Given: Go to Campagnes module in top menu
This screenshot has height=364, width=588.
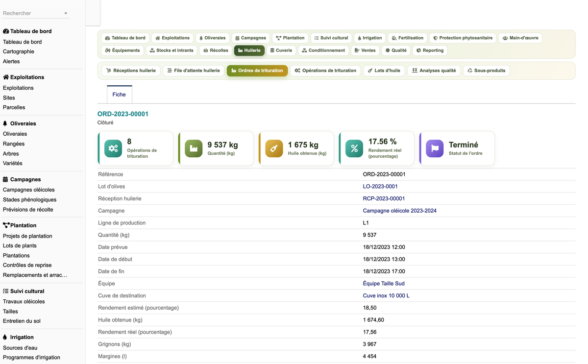Looking at the screenshot, I should pyautogui.click(x=250, y=38).
